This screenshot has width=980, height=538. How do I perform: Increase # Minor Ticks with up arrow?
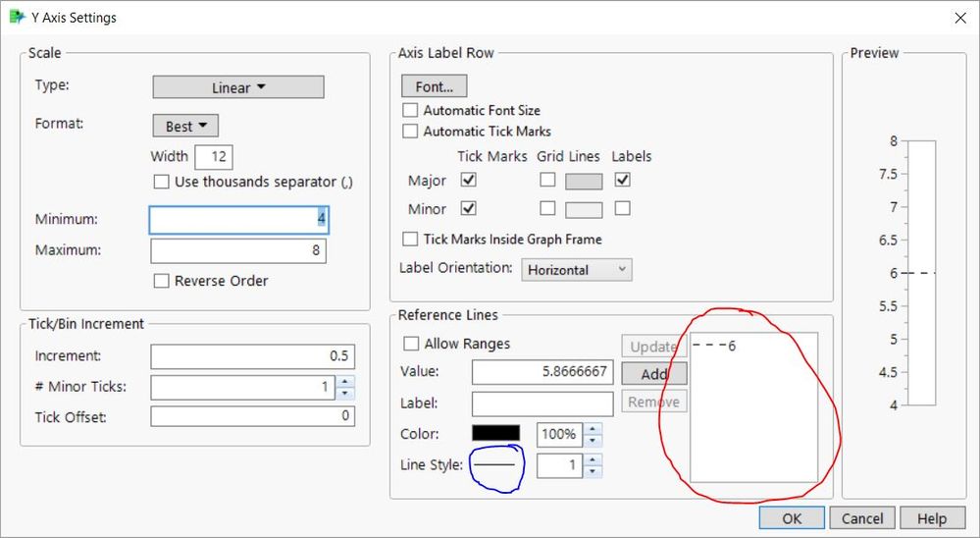click(345, 381)
